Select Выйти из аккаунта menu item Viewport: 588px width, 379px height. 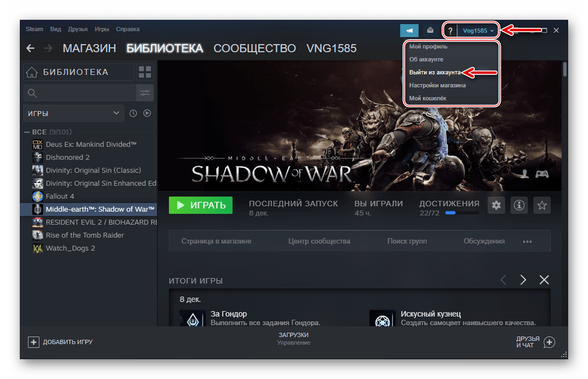tap(435, 72)
